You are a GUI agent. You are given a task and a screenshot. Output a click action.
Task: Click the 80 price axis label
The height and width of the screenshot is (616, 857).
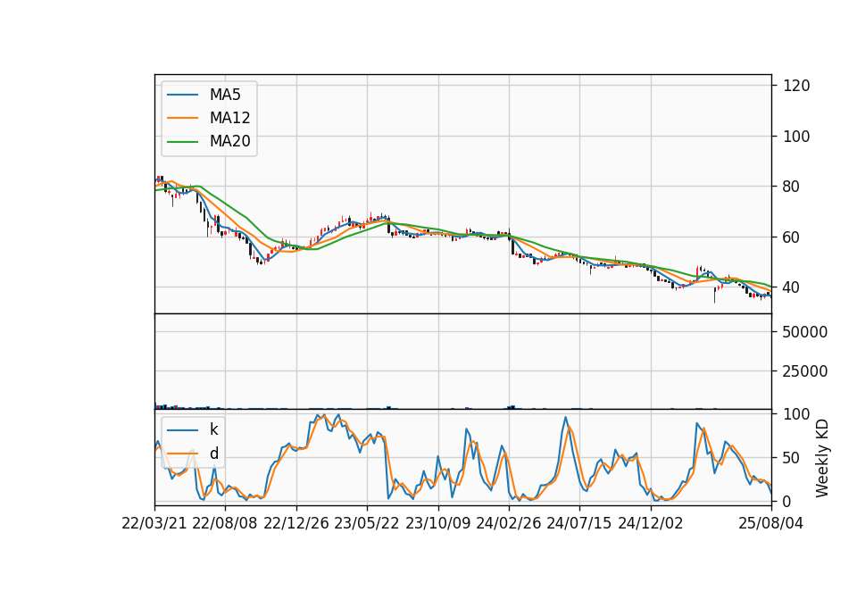792,187
